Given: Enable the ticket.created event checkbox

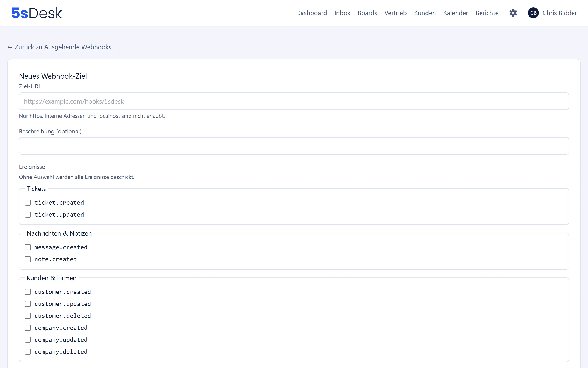Looking at the screenshot, I should (x=28, y=202).
